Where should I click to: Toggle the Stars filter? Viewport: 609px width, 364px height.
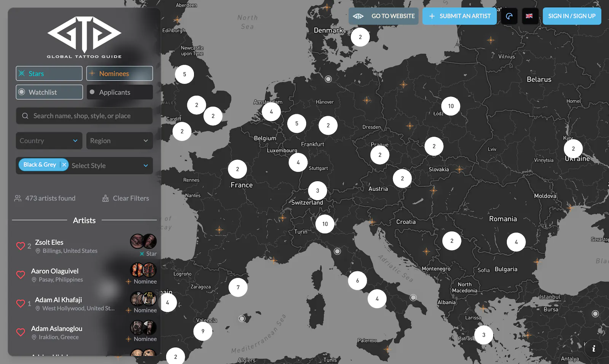pyautogui.click(x=49, y=73)
